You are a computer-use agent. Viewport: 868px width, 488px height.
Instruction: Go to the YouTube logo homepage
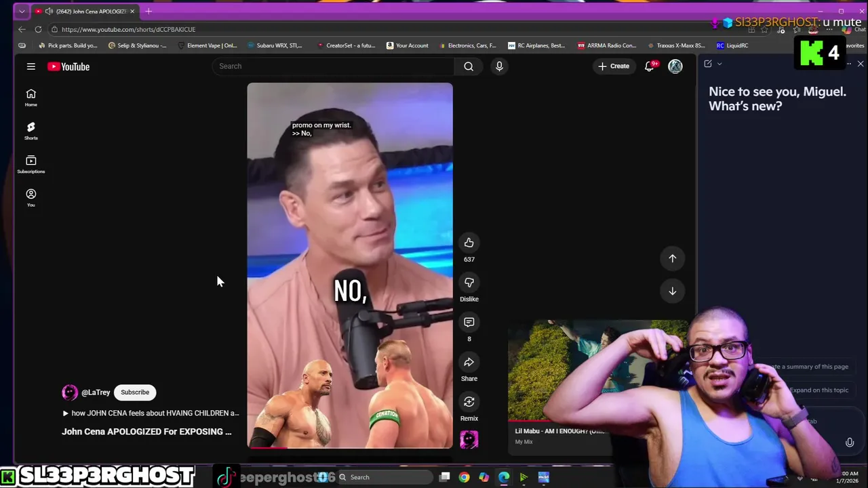68,66
